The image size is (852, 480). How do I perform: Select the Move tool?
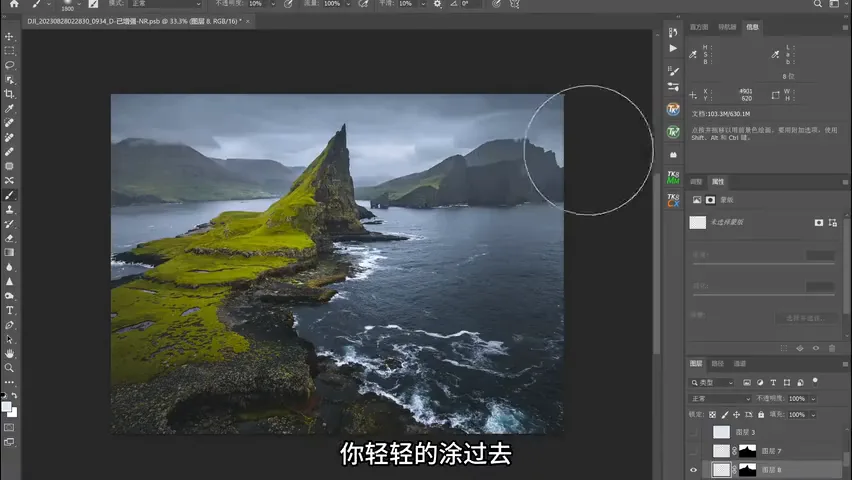[x=9, y=36]
